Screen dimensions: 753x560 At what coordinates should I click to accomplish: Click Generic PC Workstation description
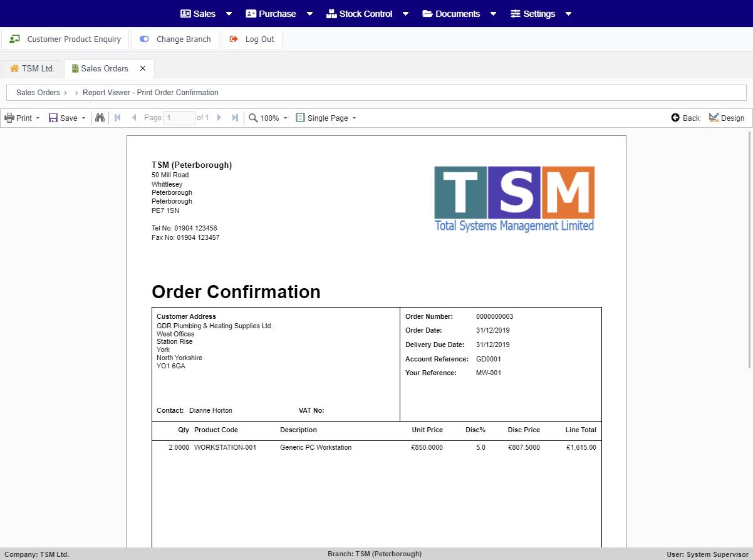coord(316,448)
